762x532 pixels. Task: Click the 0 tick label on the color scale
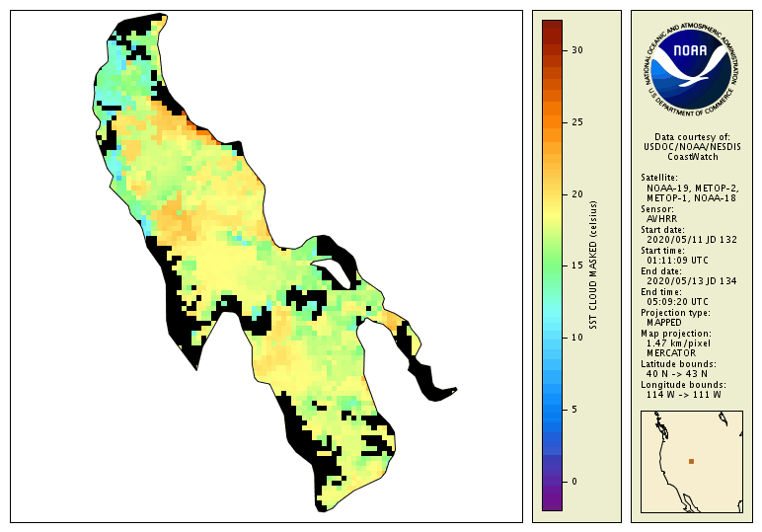(x=574, y=482)
